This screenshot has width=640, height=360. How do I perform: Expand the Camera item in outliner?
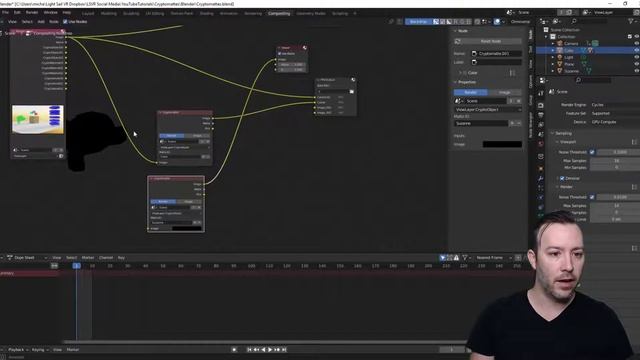click(553, 43)
